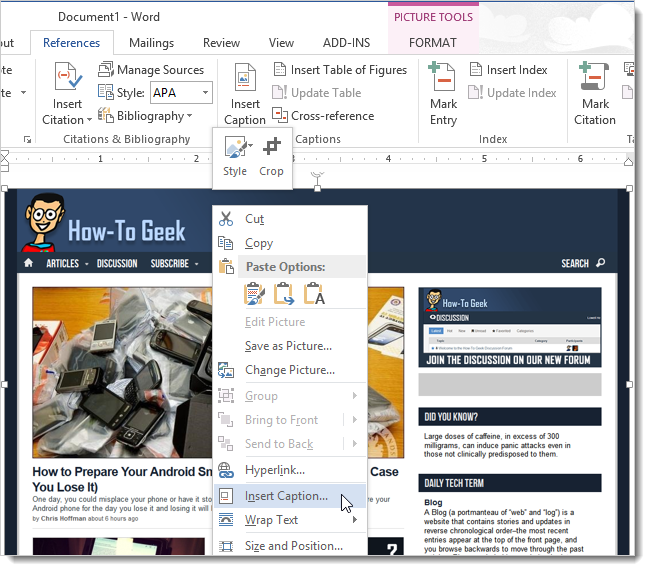
Task: Choose Send to Back in context menu
Action: [279, 444]
